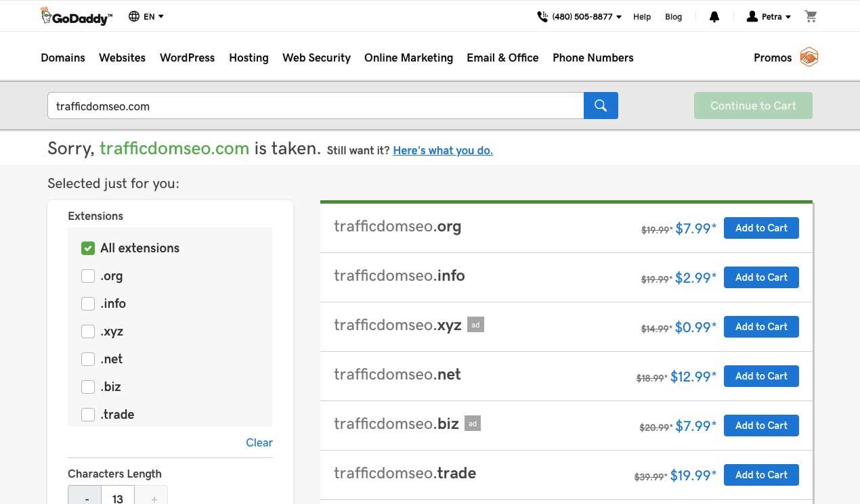Open the shopping cart icon
Screen dimensions: 860x504
(x=811, y=17)
